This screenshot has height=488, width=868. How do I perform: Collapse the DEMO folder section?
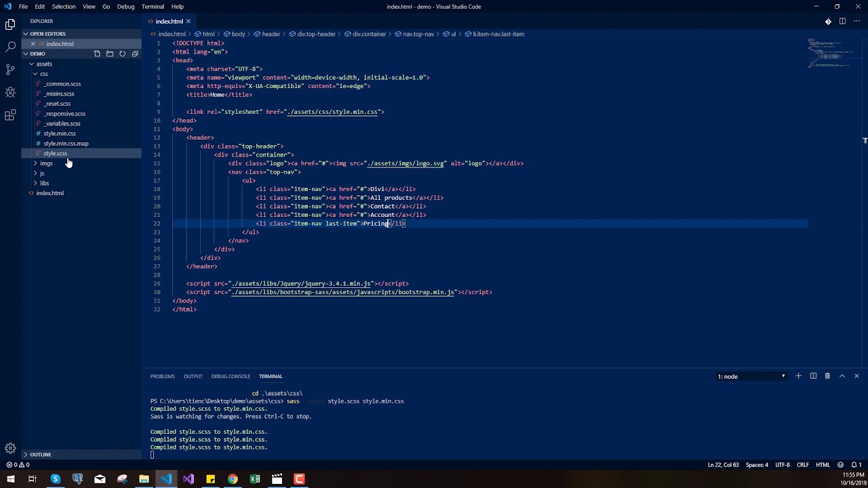pyautogui.click(x=37, y=54)
